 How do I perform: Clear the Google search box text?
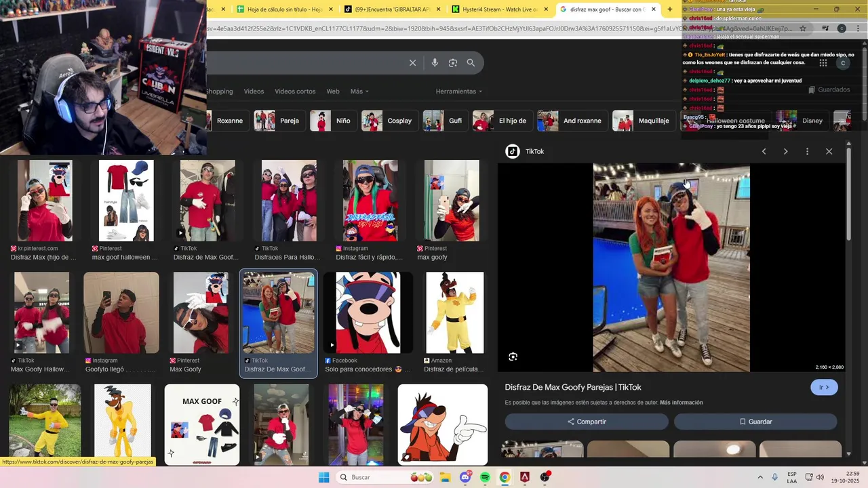(412, 63)
